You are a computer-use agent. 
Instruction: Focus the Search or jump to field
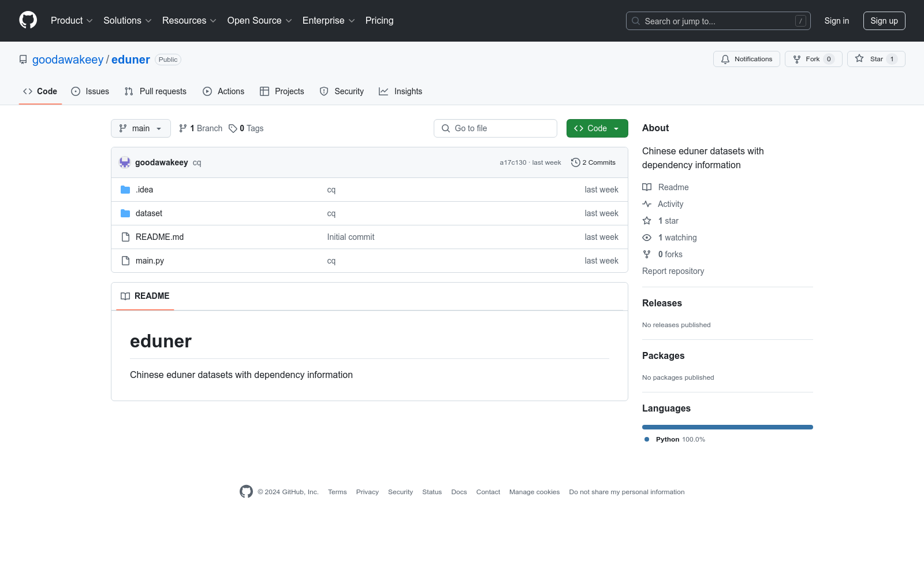tap(718, 21)
